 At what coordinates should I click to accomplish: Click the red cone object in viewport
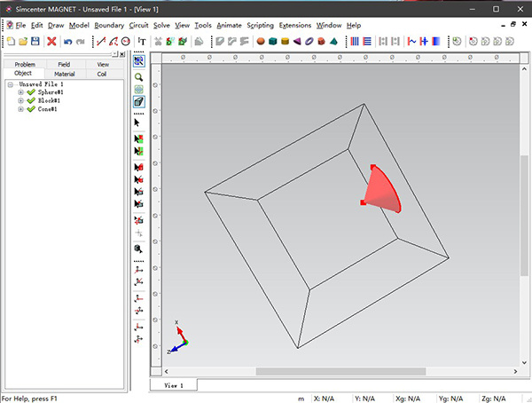tap(383, 191)
